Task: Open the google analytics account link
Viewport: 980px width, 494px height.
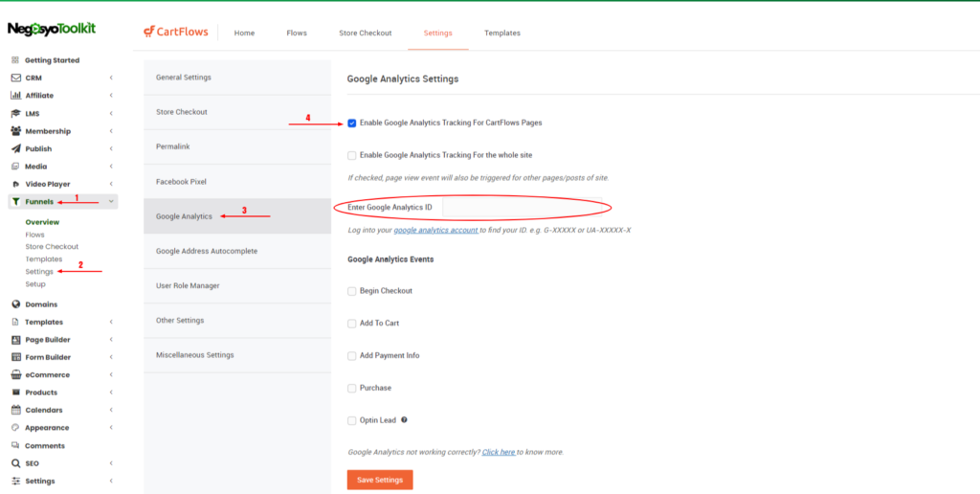Action: (436, 230)
